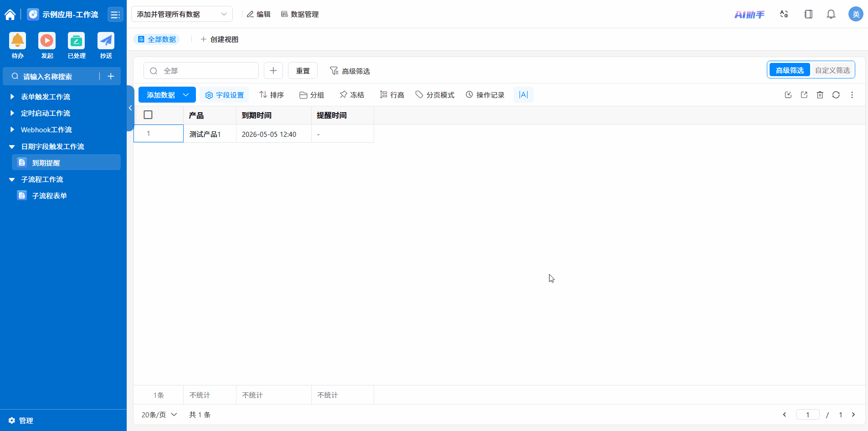Collapse 子流程工作流 group
Viewport: 868px width, 431px height.
(12, 179)
